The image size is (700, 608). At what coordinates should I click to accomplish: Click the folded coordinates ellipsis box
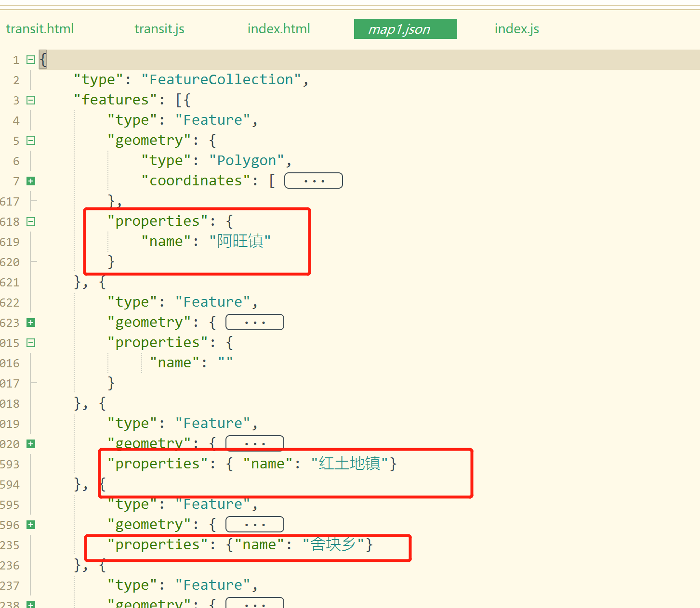point(314,181)
